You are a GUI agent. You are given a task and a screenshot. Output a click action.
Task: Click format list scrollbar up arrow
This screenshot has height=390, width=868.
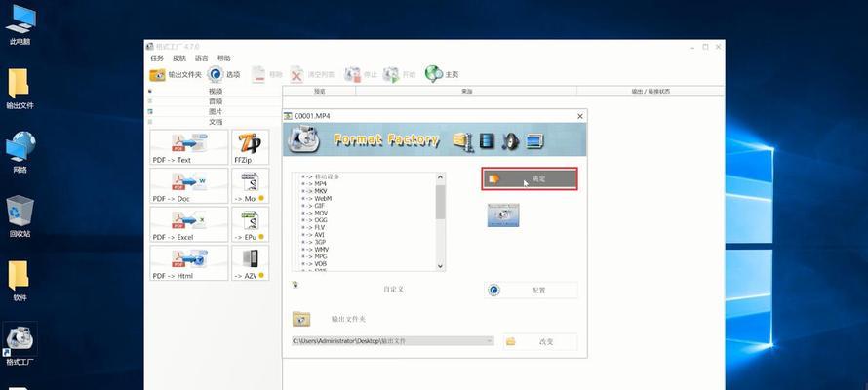(x=441, y=177)
